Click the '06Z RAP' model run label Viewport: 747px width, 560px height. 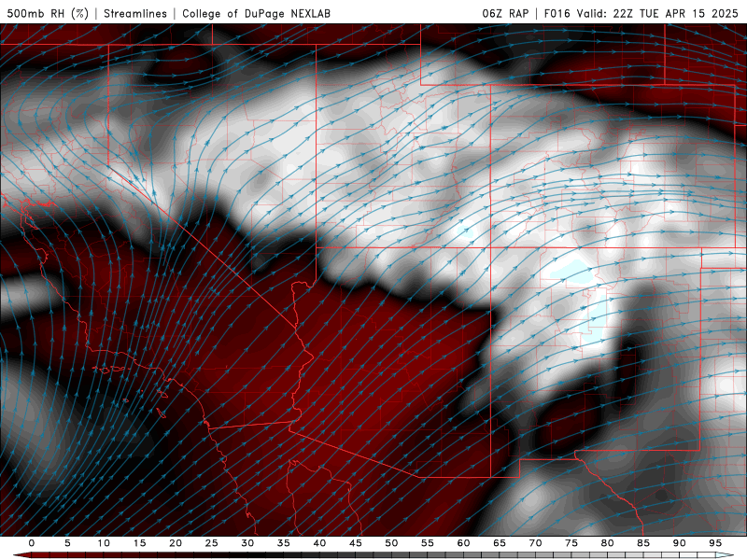[x=505, y=13]
